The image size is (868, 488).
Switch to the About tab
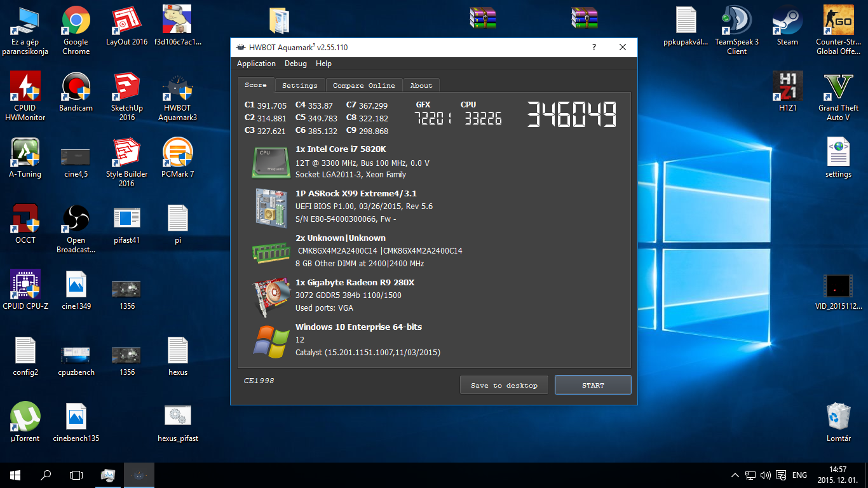pos(421,85)
